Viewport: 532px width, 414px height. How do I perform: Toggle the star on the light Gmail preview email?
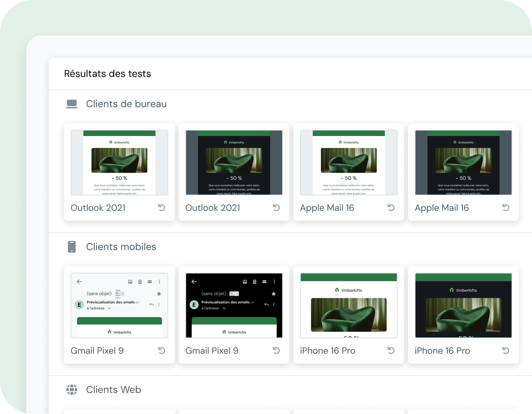tap(159, 294)
